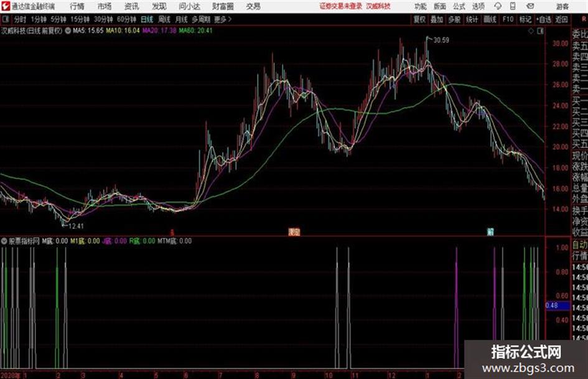This screenshot has width=588, height=379.
Task: Open the 行情 menu
Action: tap(77, 6)
